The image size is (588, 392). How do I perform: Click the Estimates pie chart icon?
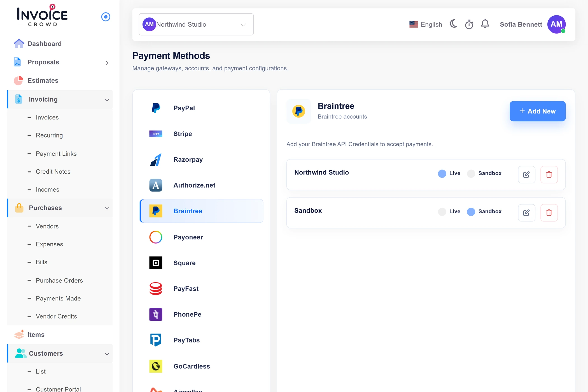point(18,80)
